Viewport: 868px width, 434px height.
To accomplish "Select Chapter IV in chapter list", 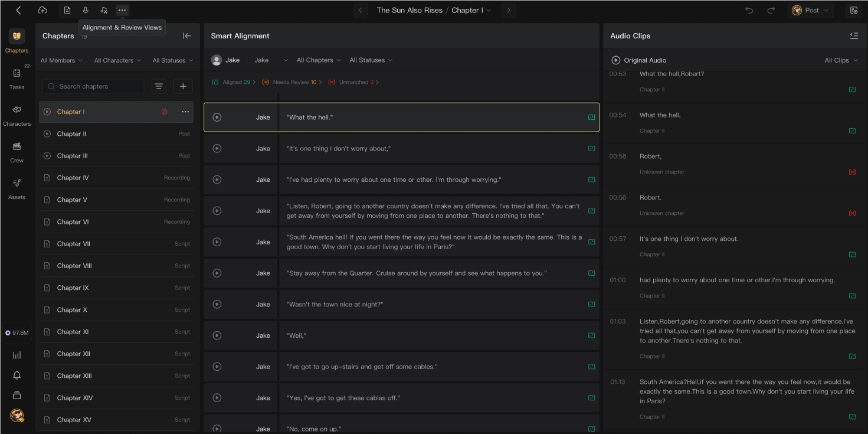I will pyautogui.click(x=116, y=178).
